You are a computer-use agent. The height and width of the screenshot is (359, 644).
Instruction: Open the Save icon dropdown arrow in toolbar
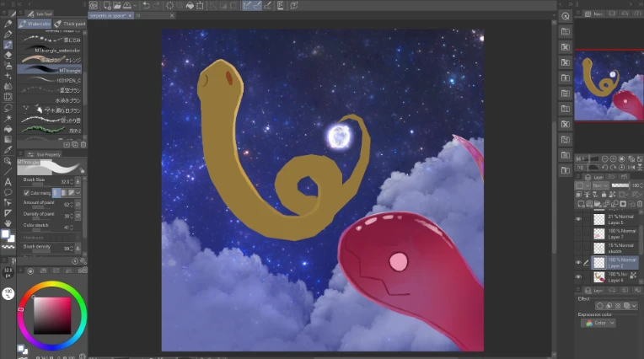click(x=135, y=6)
